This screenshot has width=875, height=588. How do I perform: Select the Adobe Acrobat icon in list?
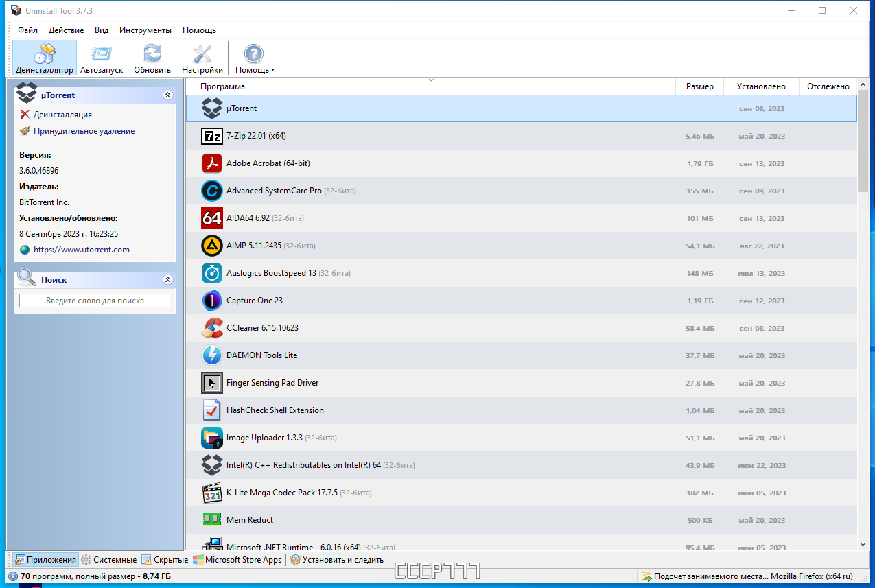tap(211, 163)
